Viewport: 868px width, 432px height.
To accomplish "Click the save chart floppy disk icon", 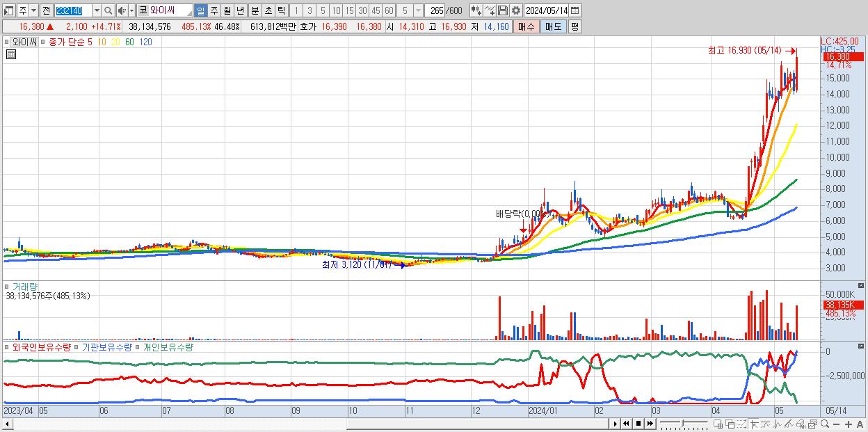I will coord(502,10).
